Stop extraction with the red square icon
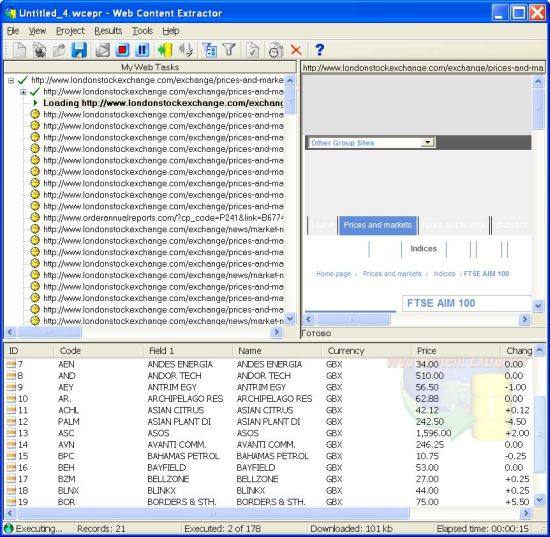 122,50
